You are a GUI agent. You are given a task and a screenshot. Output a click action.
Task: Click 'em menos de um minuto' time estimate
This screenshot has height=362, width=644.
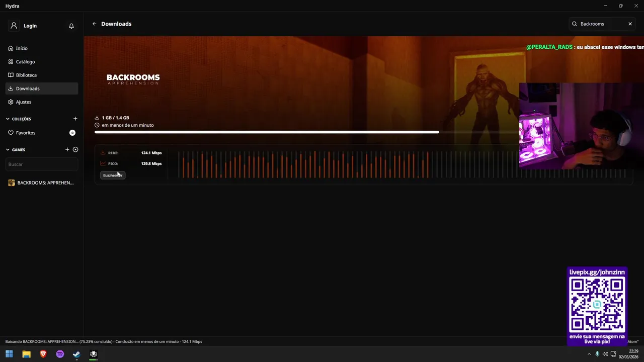[x=128, y=125]
